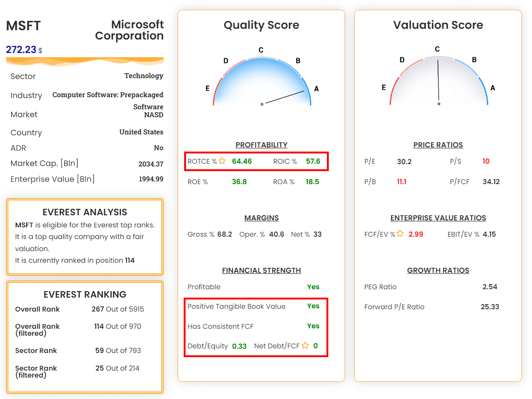This screenshot has width=532, height=399.
Task: Click the ROA % value 18.5
Action: 313,182
